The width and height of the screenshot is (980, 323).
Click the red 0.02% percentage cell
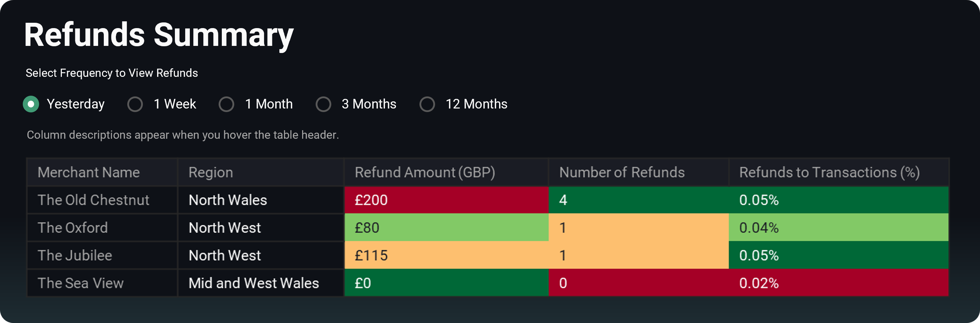point(838,283)
